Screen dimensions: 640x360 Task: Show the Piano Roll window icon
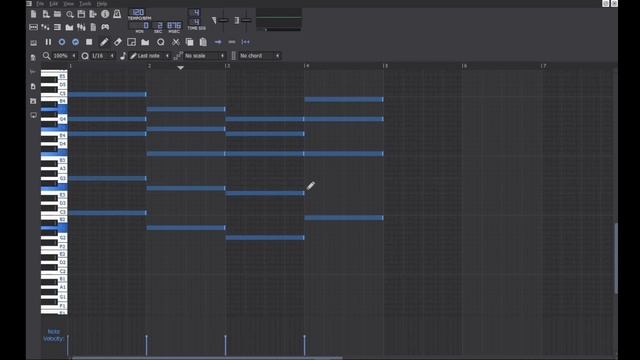(58, 27)
